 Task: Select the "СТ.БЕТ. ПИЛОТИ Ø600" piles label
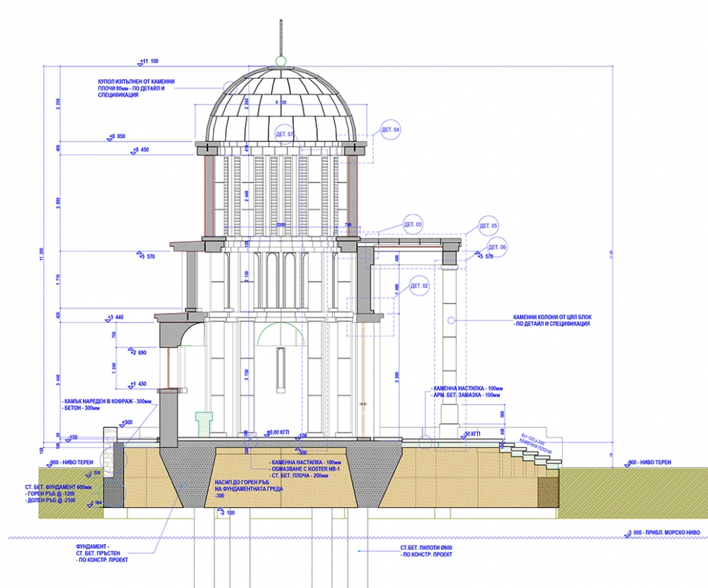pyautogui.click(x=426, y=548)
